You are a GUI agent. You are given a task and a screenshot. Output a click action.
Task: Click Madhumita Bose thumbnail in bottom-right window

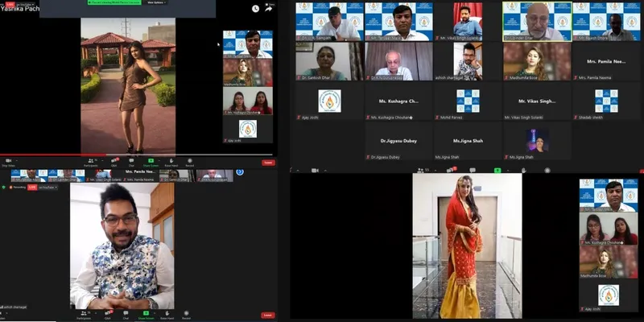(x=609, y=262)
